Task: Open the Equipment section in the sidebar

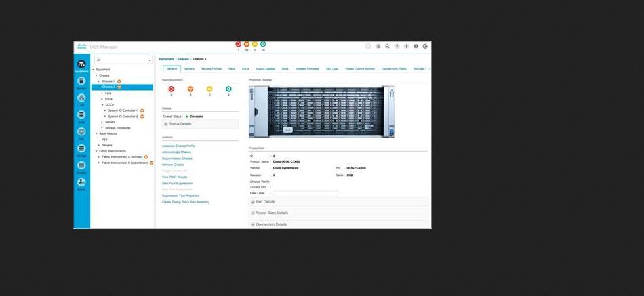Action: click(81, 66)
